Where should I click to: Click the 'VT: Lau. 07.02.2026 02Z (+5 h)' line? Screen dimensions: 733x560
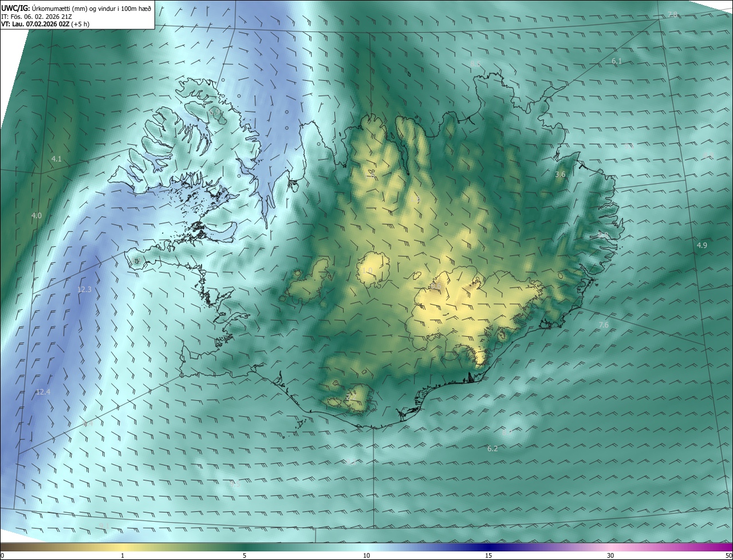45,24
